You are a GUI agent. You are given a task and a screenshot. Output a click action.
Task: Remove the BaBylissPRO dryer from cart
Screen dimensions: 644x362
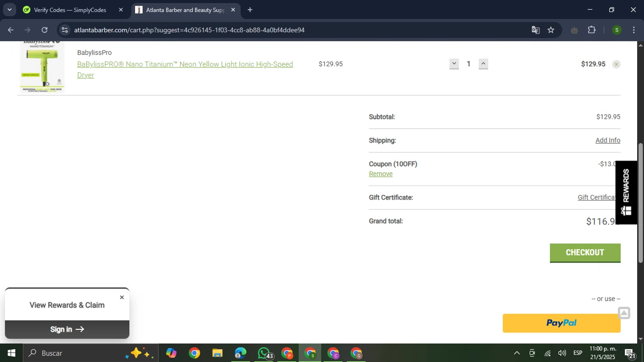[x=616, y=64]
